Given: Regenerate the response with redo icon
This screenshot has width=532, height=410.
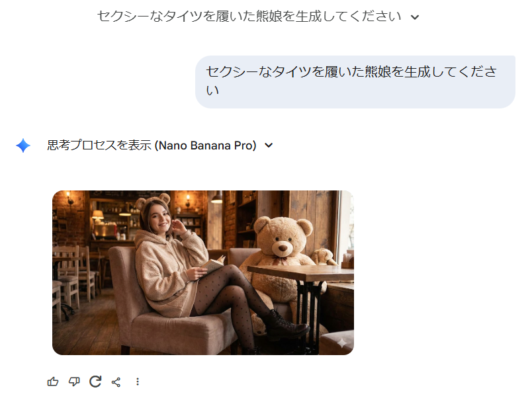Looking at the screenshot, I should 95,382.
